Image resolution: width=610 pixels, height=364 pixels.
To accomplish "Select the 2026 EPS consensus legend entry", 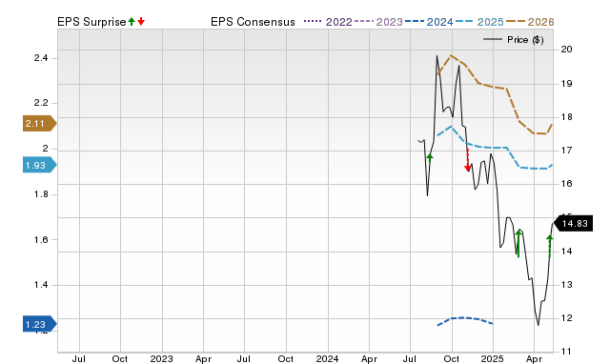I will coord(530,22).
